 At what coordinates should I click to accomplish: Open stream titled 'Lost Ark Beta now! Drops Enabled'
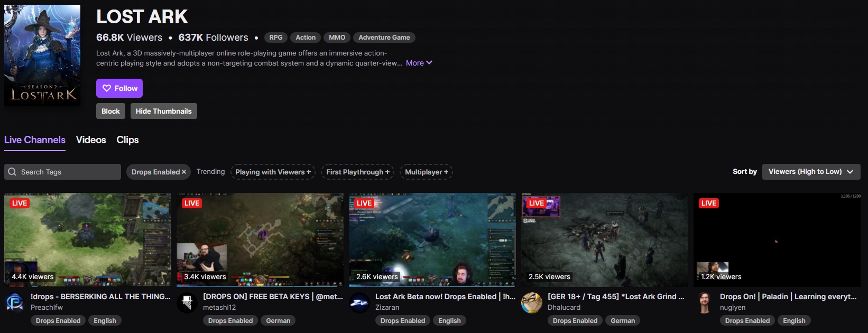[x=445, y=297]
